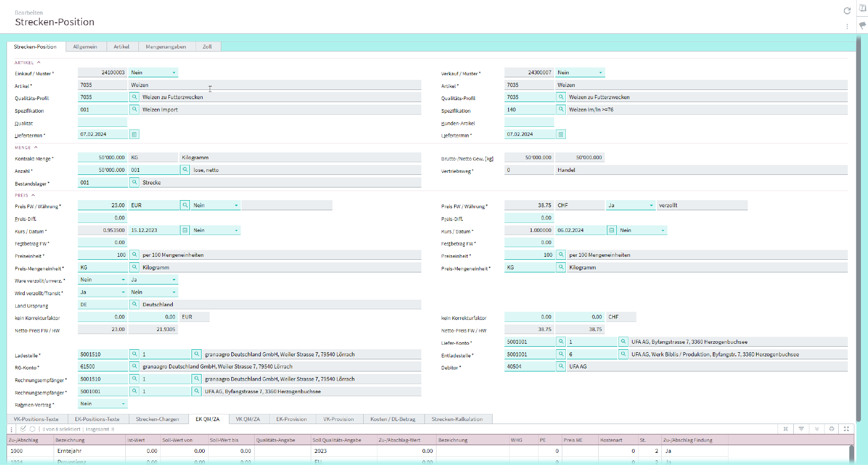The image size is (868, 466).
Task: Open Rahmen-Vertrag dropdown
Action: click(103, 404)
